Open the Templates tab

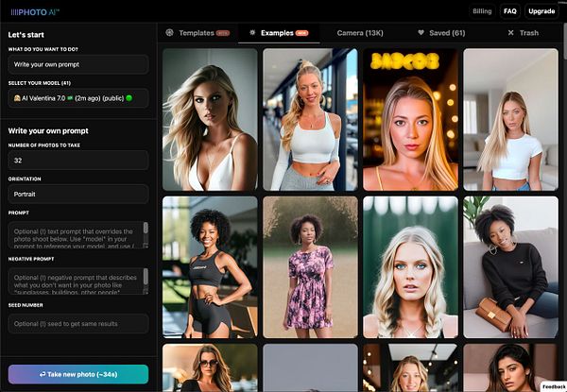point(198,33)
